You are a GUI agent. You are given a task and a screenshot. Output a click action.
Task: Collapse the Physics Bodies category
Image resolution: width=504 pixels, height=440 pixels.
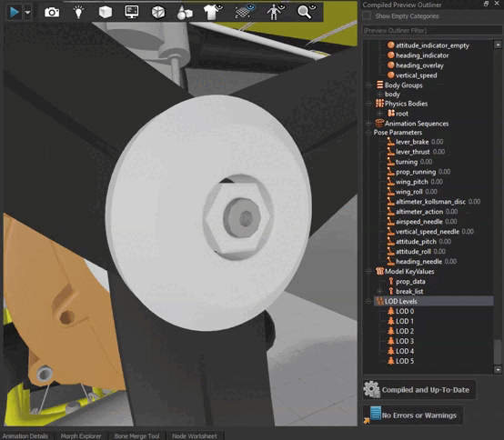pos(368,104)
